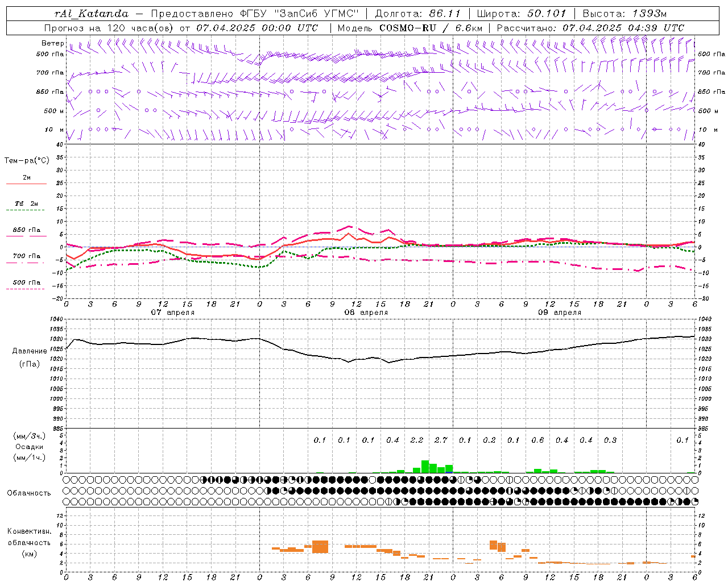Select the 700 гПа temperature legend label

coord(27,256)
